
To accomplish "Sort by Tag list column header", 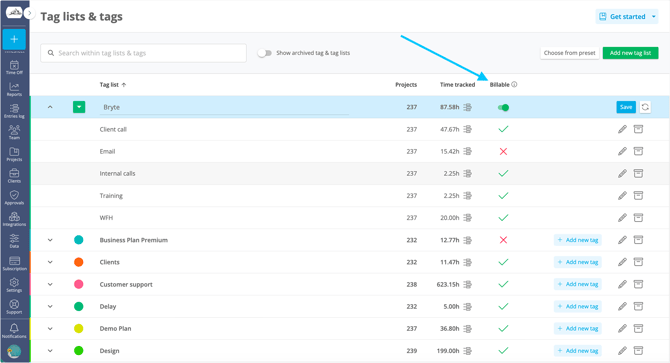I will [113, 85].
